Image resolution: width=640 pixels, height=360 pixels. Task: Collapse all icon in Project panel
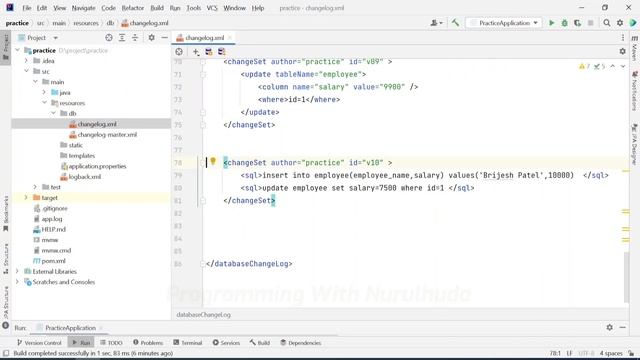click(x=135, y=38)
